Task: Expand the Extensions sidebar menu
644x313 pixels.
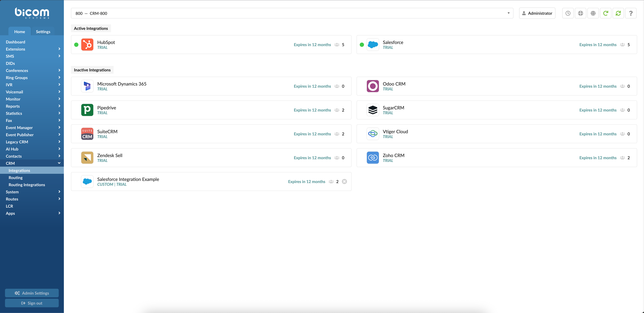Action: (32, 49)
